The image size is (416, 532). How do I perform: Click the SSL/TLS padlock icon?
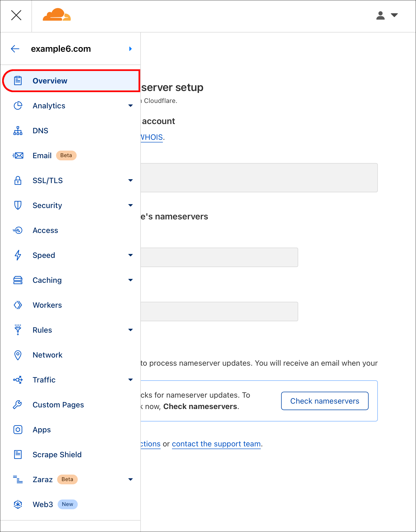18,180
